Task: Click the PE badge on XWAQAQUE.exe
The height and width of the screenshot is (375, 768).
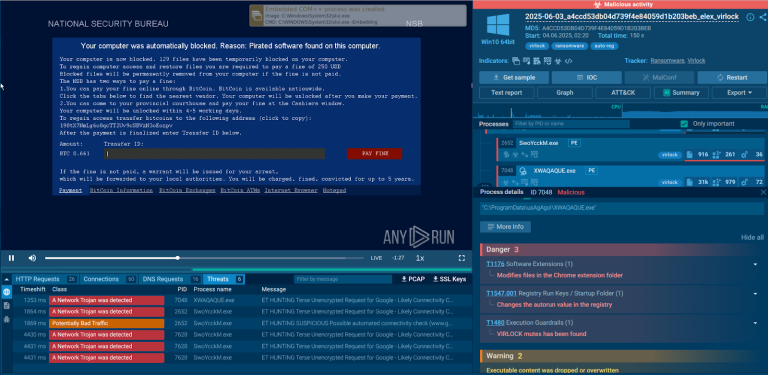Action: (591, 171)
